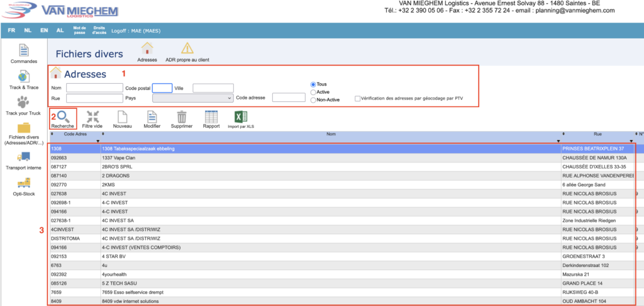Select the Tous radio button
The image size is (644, 306).
pos(313,84)
